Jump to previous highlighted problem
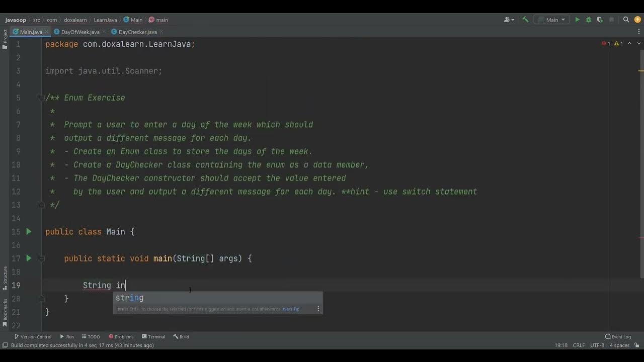The width and height of the screenshot is (644, 362). pyautogui.click(x=629, y=44)
